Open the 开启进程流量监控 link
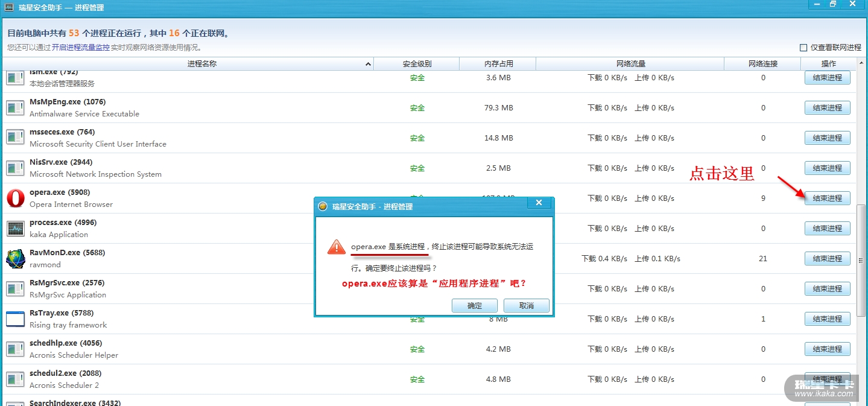The image size is (868, 406). [81, 47]
